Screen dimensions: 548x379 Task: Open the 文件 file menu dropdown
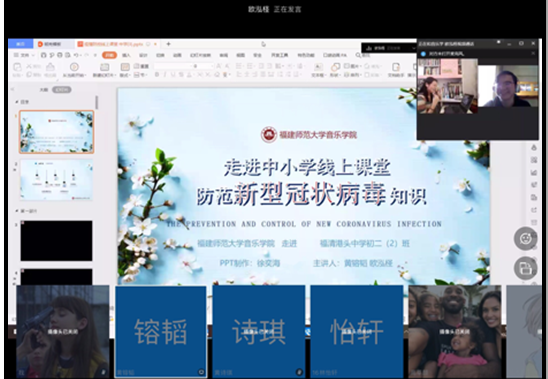(24, 55)
